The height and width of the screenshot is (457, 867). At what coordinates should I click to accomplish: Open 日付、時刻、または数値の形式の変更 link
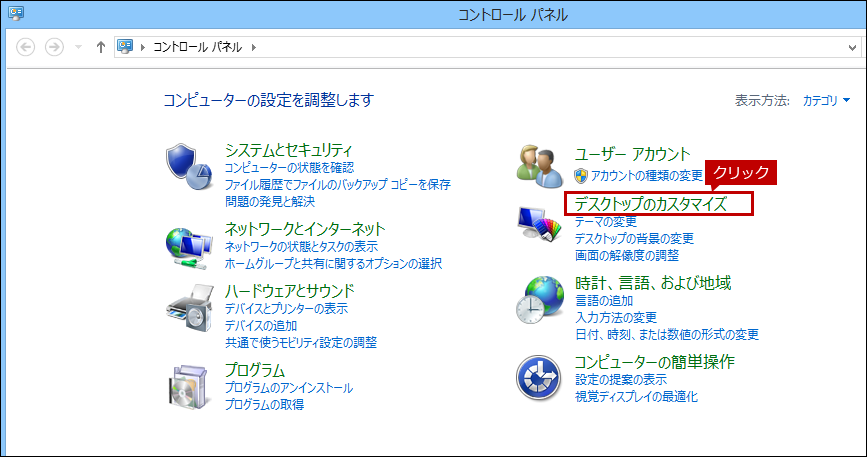[x=667, y=335]
